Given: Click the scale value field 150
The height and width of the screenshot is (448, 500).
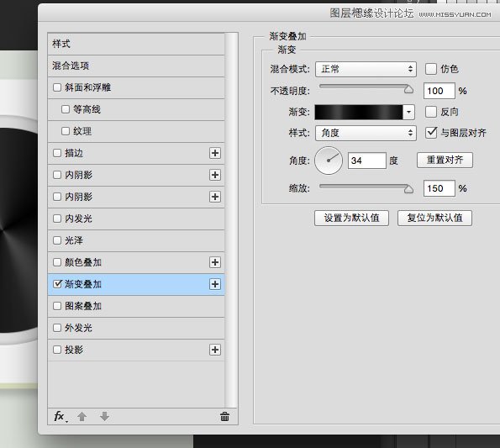Looking at the screenshot, I should pyautogui.click(x=439, y=188).
